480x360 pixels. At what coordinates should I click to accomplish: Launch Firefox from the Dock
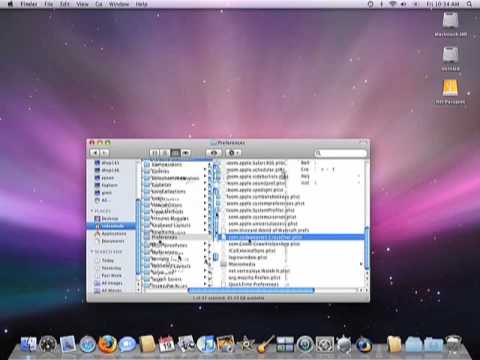107,344
